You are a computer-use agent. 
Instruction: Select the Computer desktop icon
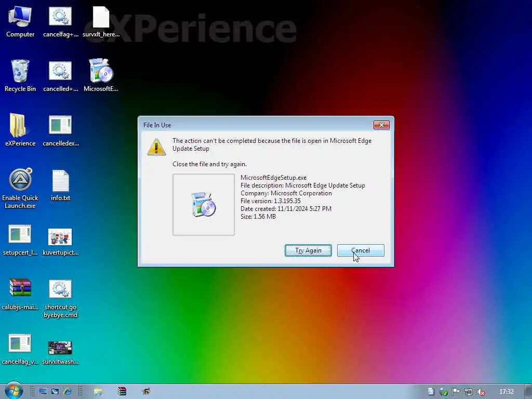tap(20, 22)
